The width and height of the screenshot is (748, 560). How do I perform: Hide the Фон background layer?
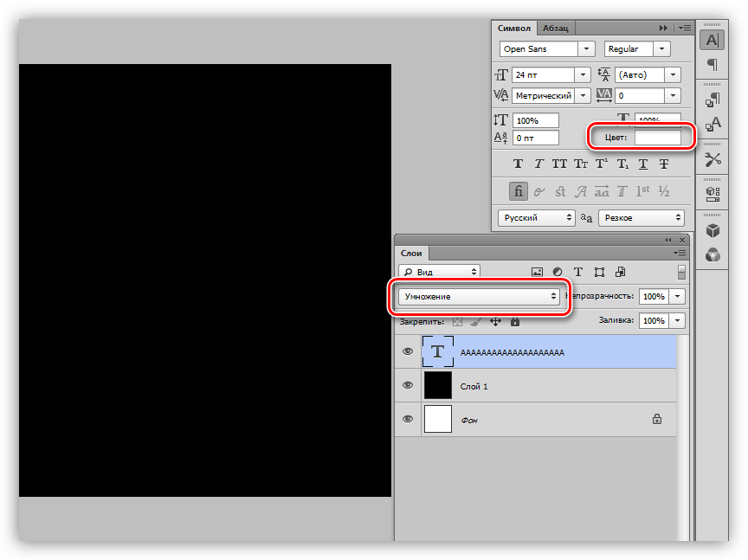(x=408, y=419)
